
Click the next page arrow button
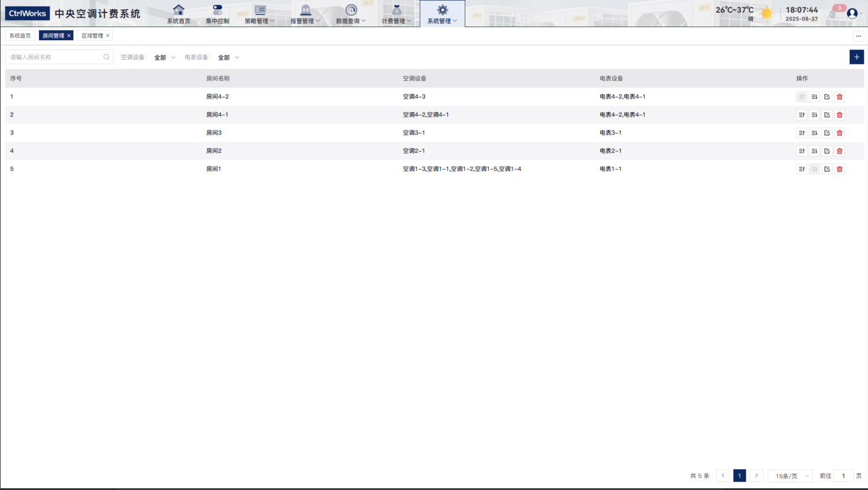tap(756, 476)
